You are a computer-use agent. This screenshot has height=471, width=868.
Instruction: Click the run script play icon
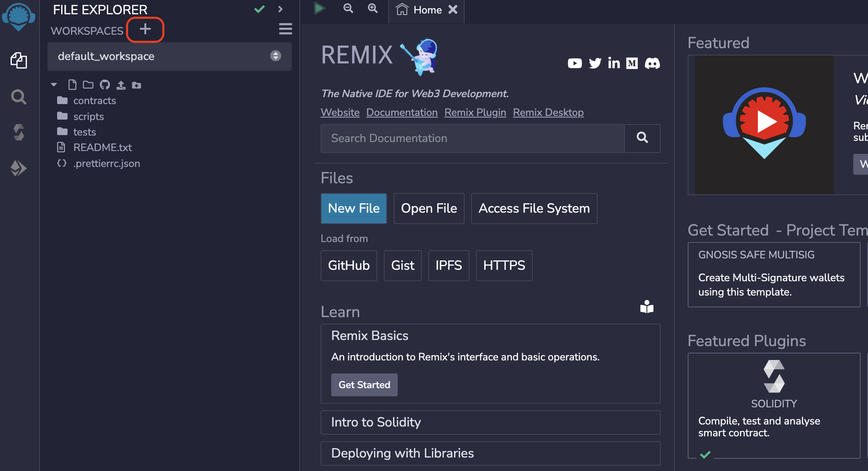click(319, 8)
